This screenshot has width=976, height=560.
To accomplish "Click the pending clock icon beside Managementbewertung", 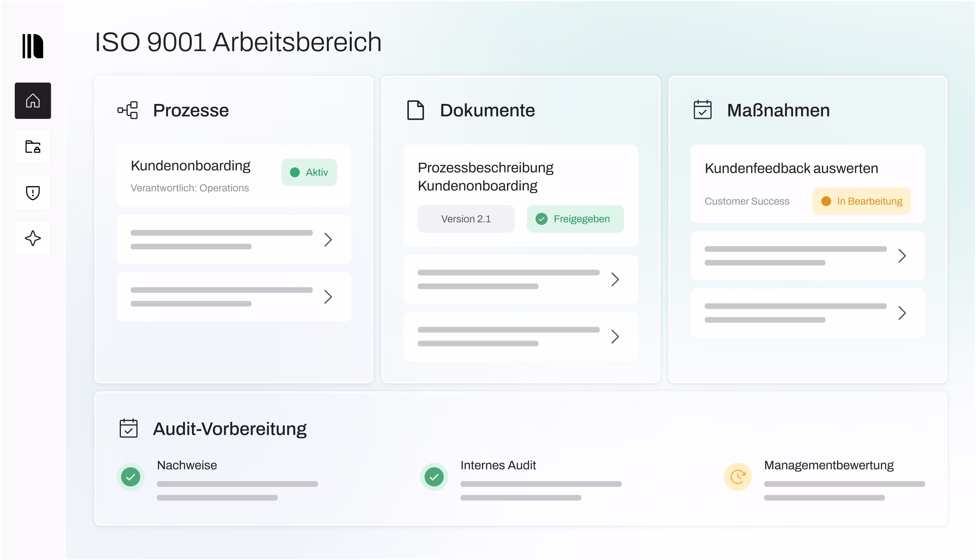I will (x=738, y=477).
